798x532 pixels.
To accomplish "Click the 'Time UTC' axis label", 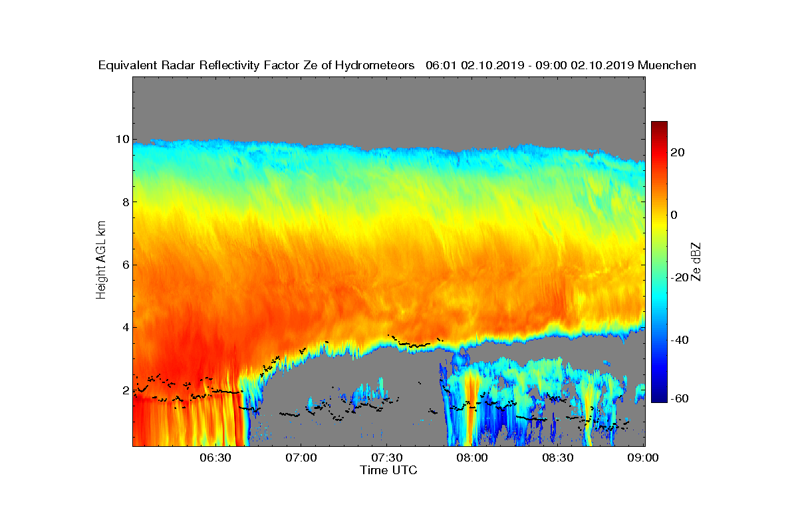I will [x=388, y=470].
